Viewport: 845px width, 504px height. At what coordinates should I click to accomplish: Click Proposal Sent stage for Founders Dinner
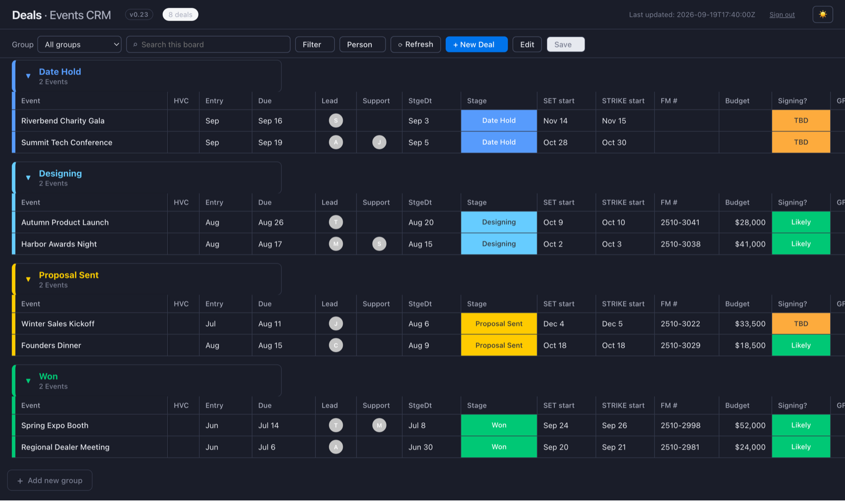499,345
